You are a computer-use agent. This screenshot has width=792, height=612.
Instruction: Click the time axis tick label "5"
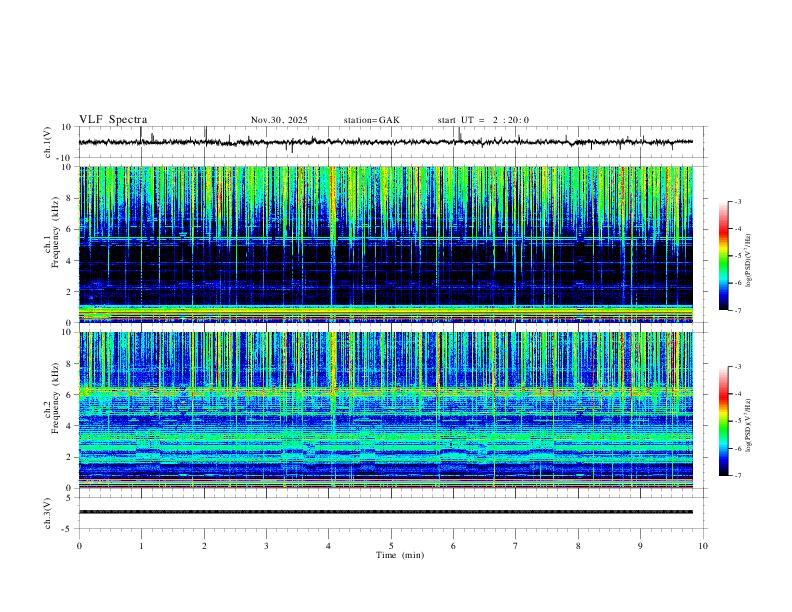[391, 546]
